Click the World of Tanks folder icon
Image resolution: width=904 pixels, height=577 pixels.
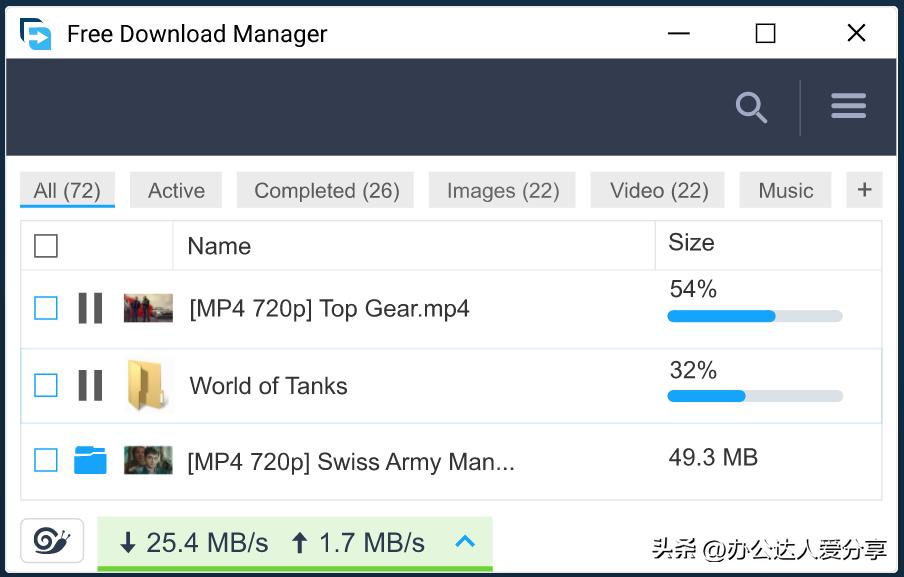point(147,385)
